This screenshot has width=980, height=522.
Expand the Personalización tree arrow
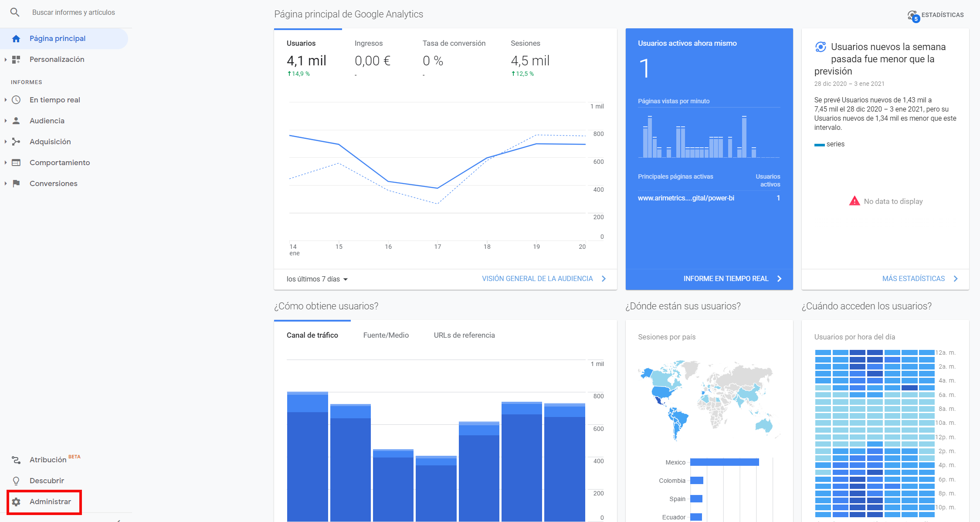pyautogui.click(x=5, y=59)
